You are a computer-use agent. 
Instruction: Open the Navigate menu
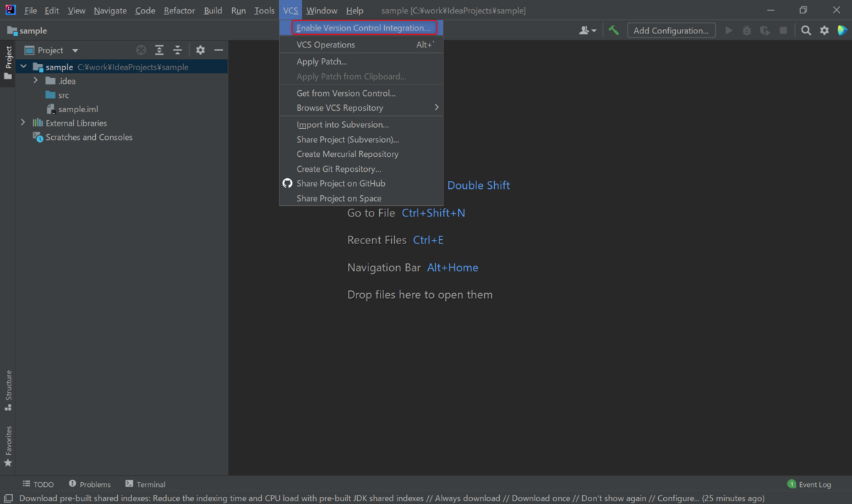click(110, 11)
